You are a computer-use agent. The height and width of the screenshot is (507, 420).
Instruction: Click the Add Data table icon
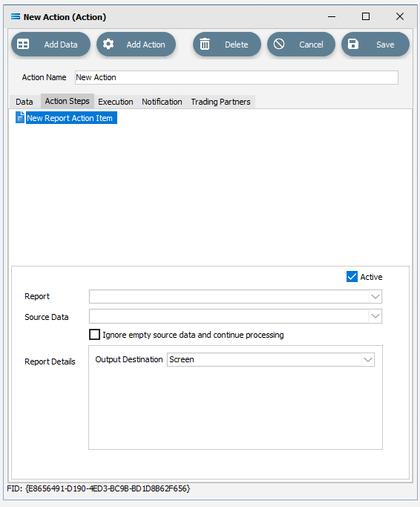pyautogui.click(x=23, y=44)
